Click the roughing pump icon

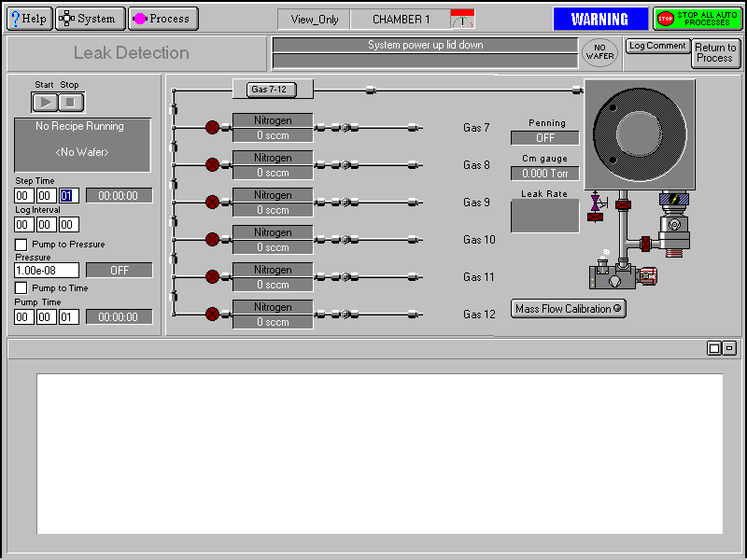[613, 276]
